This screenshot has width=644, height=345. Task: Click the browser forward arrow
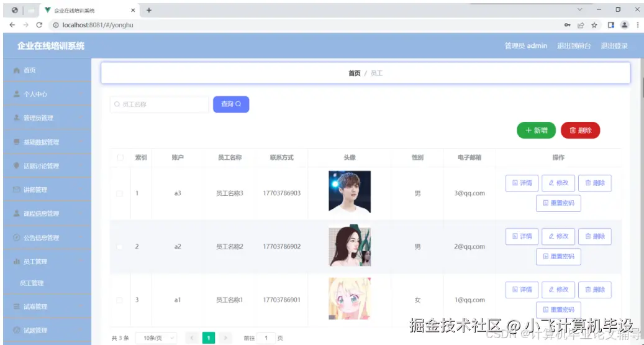pos(25,25)
